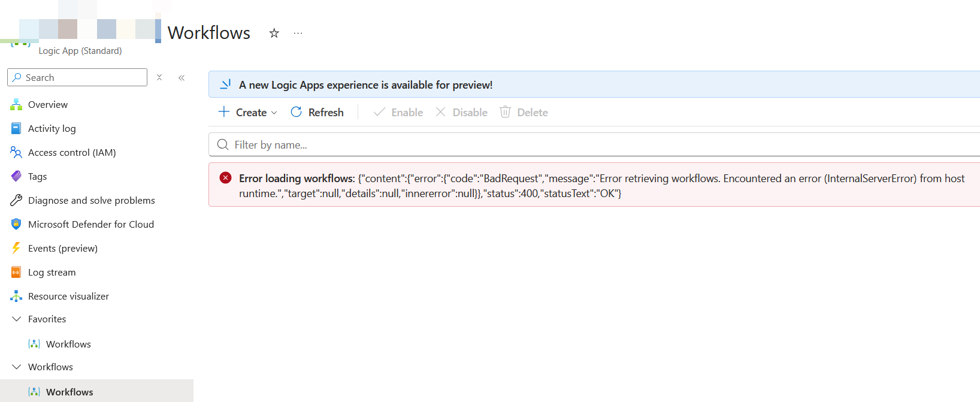
Task: Click the Error loading workflows message text
Action: 602,186
